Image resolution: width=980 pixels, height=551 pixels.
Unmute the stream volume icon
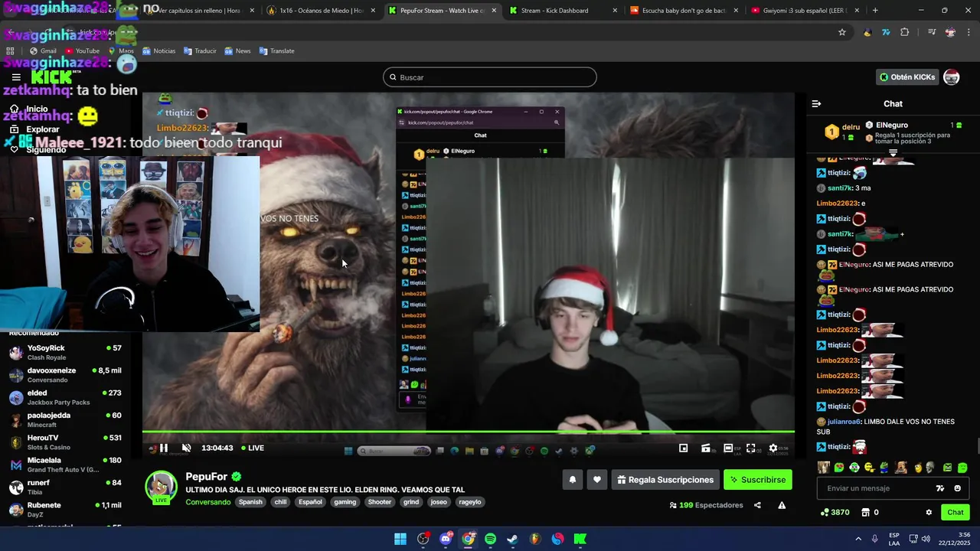(x=186, y=448)
